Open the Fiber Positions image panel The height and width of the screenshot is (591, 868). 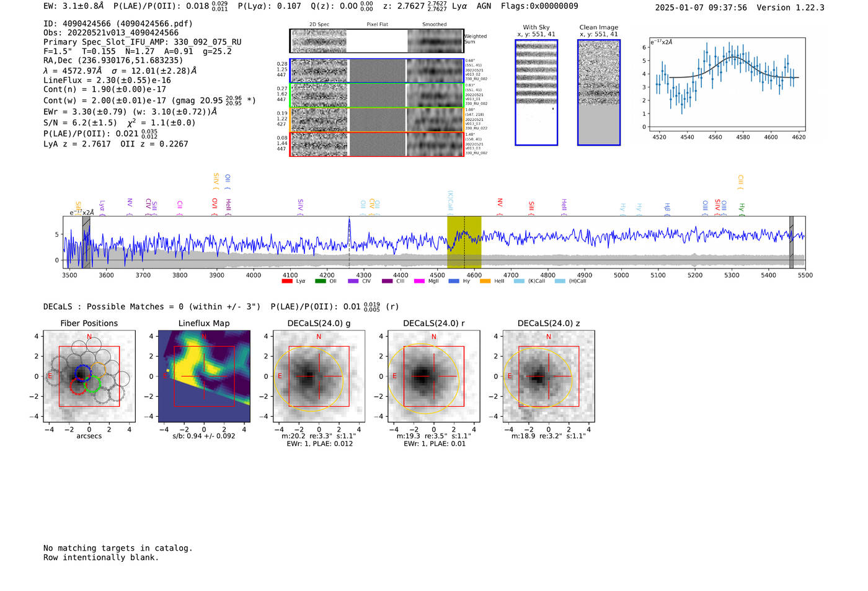click(x=89, y=376)
